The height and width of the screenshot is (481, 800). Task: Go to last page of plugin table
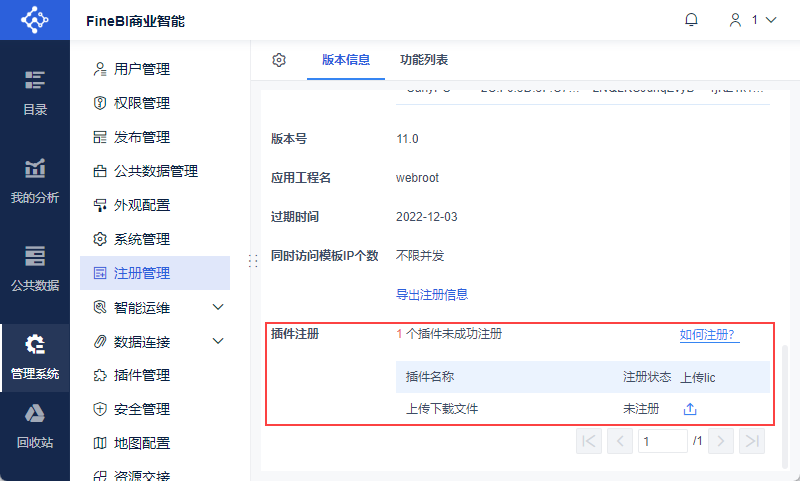(x=752, y=441)
